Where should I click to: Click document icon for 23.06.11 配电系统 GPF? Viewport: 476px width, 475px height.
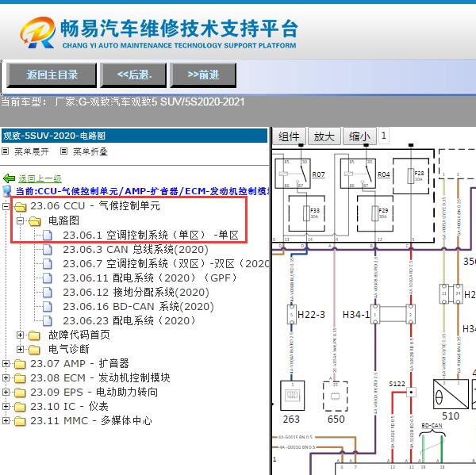click(48, 278)
